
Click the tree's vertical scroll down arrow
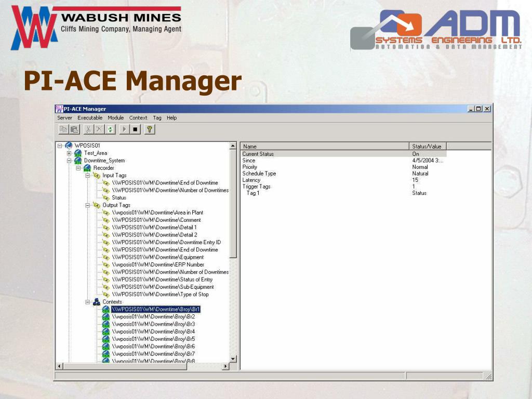(233, 359)
